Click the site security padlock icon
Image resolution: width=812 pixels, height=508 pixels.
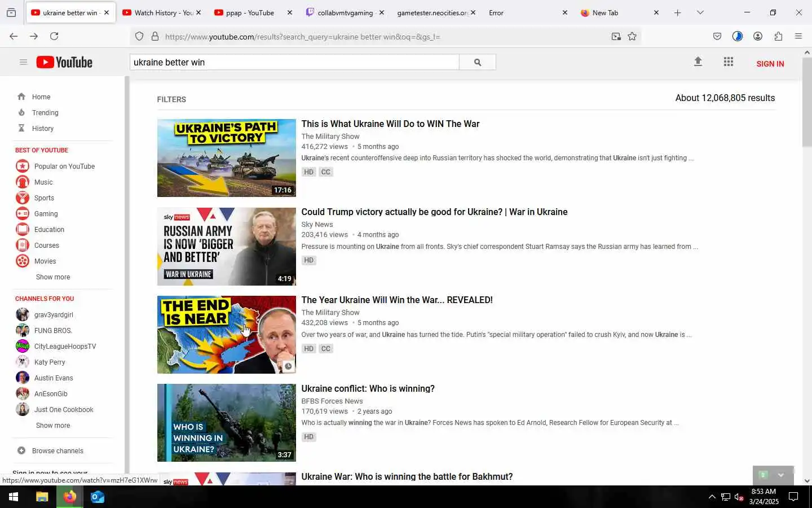(155, 37)
